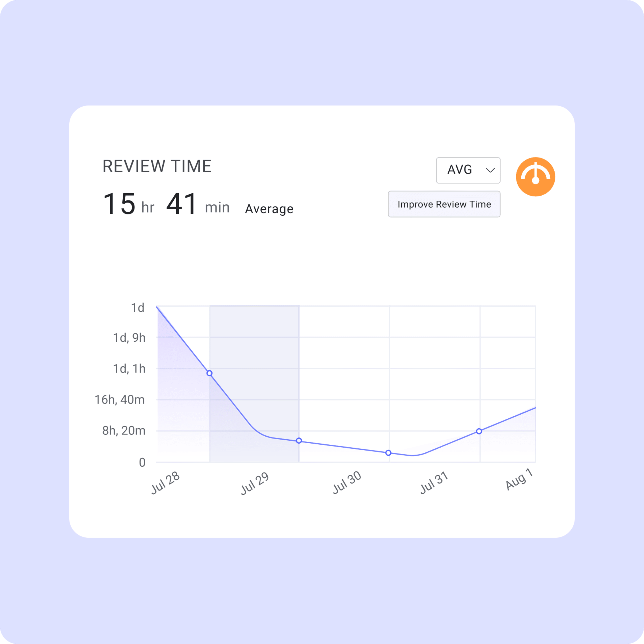Click the Jul 28 axis label

165,483
